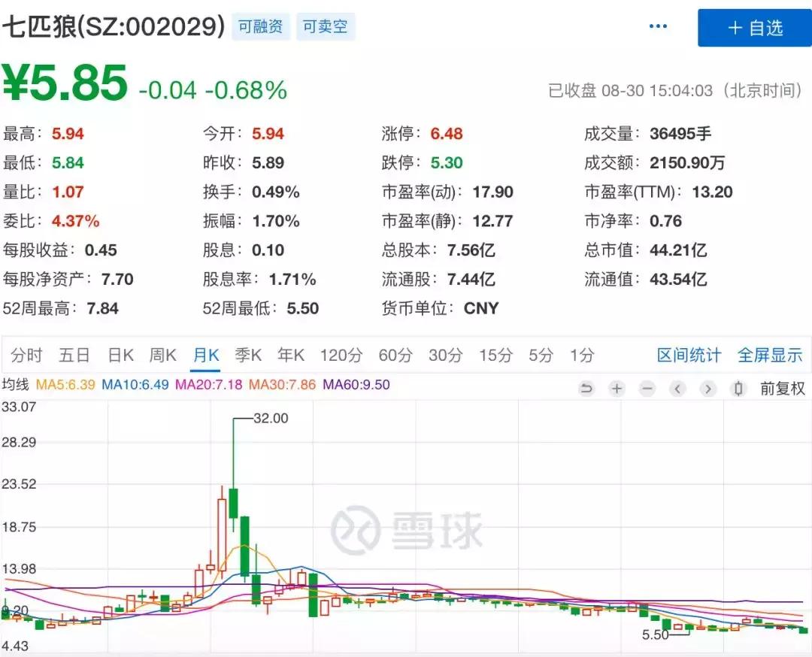Click the 可融资 margin trading badge
This screenshot has width=812, height=657.
pyautogui.click(x=260, y=26)
